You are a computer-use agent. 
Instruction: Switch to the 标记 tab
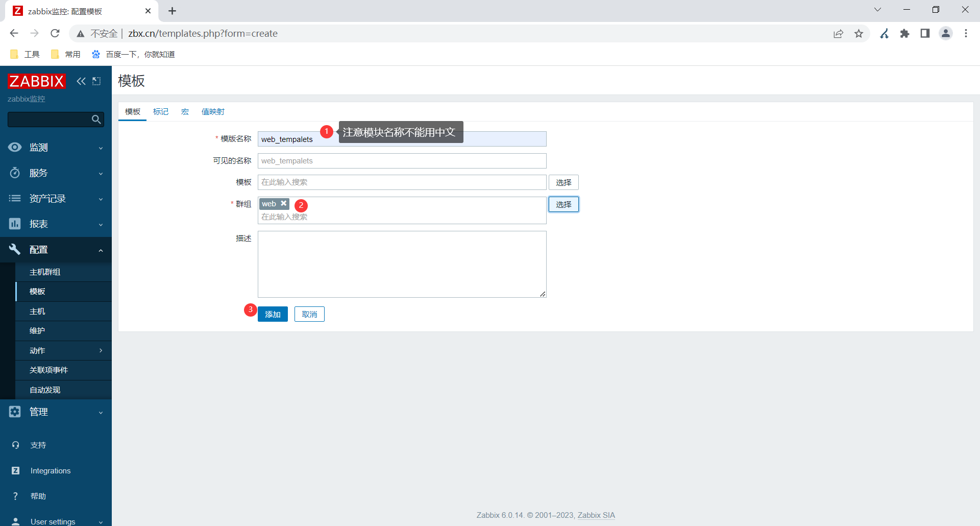coord(161,112)
